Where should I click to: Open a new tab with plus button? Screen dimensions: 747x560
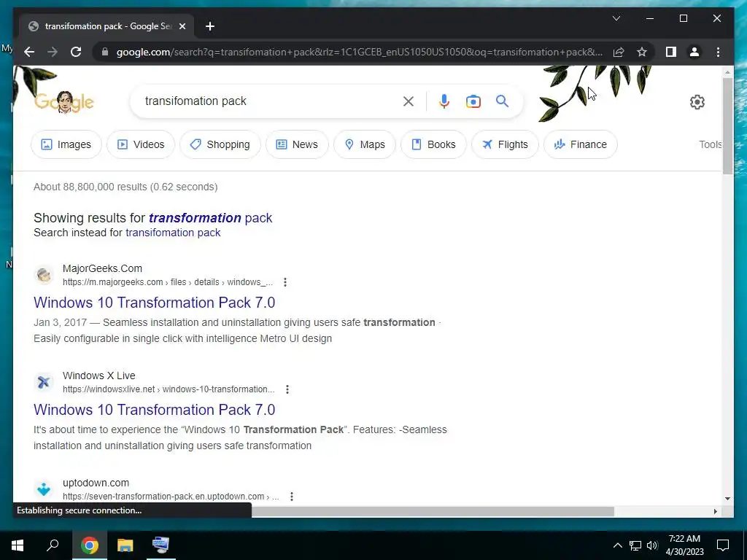tap(210, 26)
